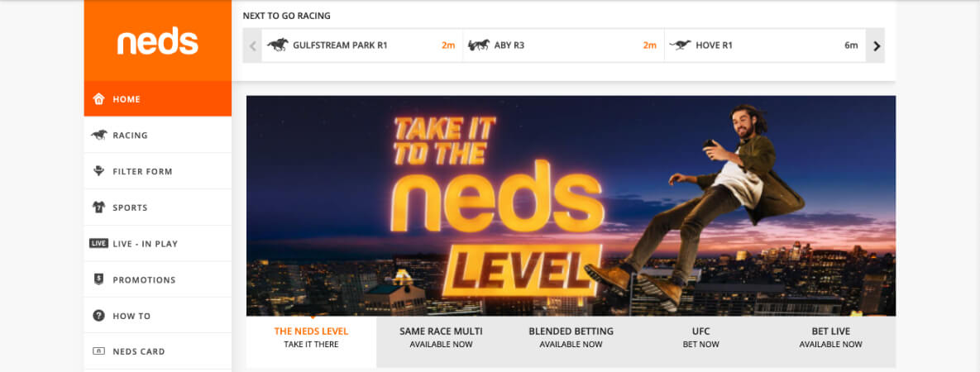Viewport: 980px width, 372px height.
Task: Click the Home house icon
Action: point(98,98)
